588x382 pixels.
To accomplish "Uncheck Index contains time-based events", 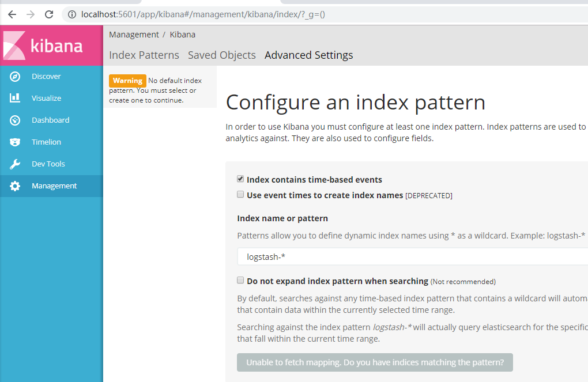I will coord(240,179).
